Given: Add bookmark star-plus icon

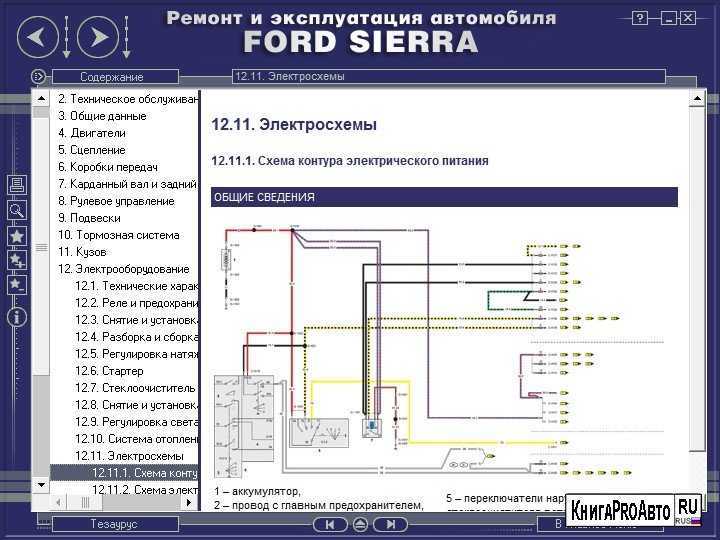Looking at the screenshot, I should coord(17,260).
